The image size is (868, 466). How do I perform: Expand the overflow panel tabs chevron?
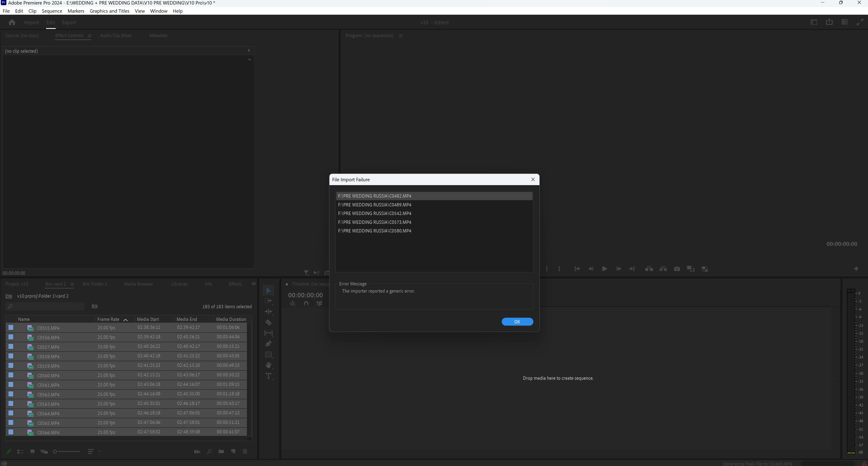coord(254,284)
